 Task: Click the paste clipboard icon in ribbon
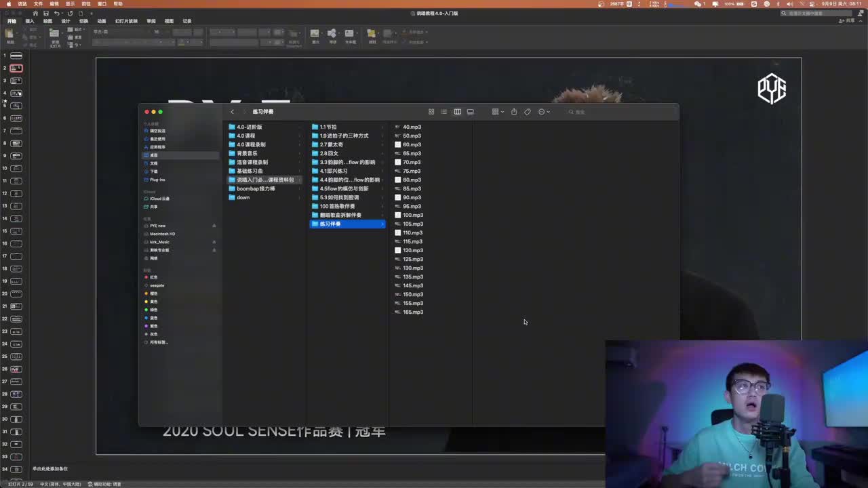[10, 34]
